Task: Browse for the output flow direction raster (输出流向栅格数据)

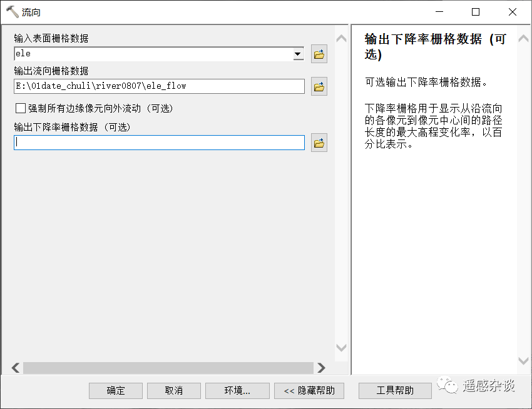Action: tap(319, 86)
